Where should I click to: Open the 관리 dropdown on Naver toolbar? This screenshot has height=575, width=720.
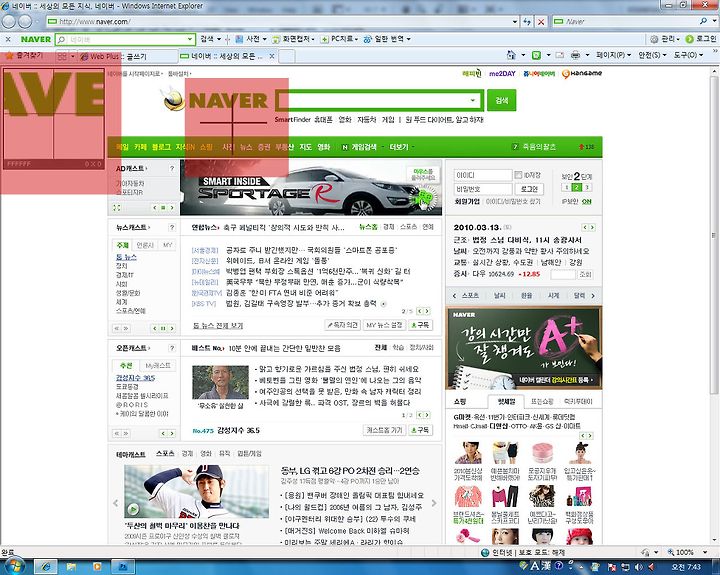669,39
